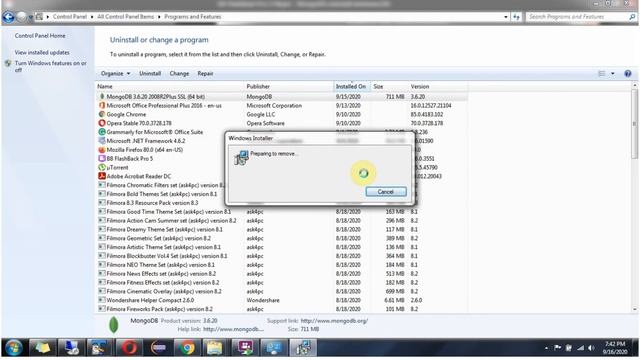Click the Change toolbar button
This screenshot has width=640, height=360.
(179, 73)
